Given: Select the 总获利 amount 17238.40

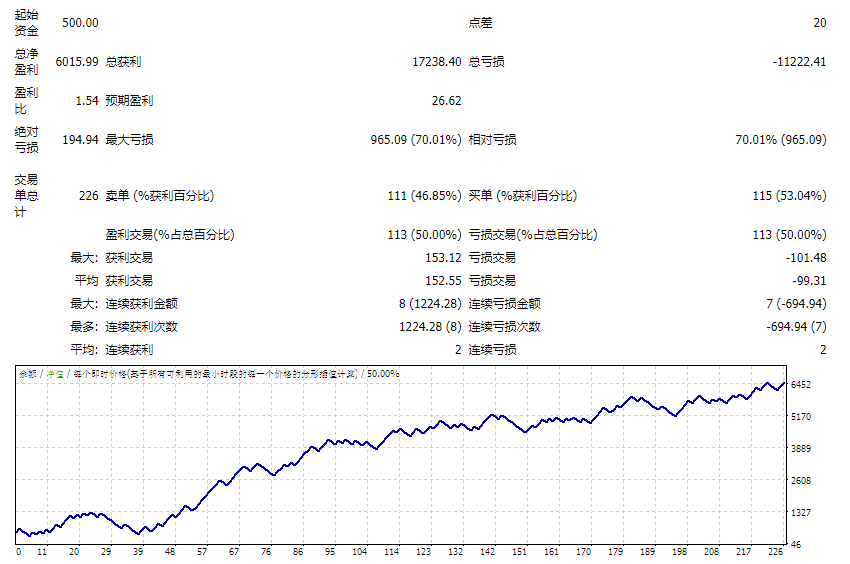Looking at the screenshot, I should (436, 61).
